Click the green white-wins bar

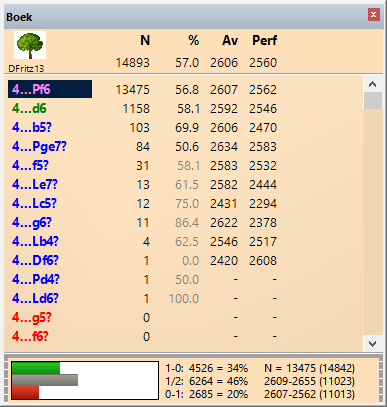coord(36,368)
